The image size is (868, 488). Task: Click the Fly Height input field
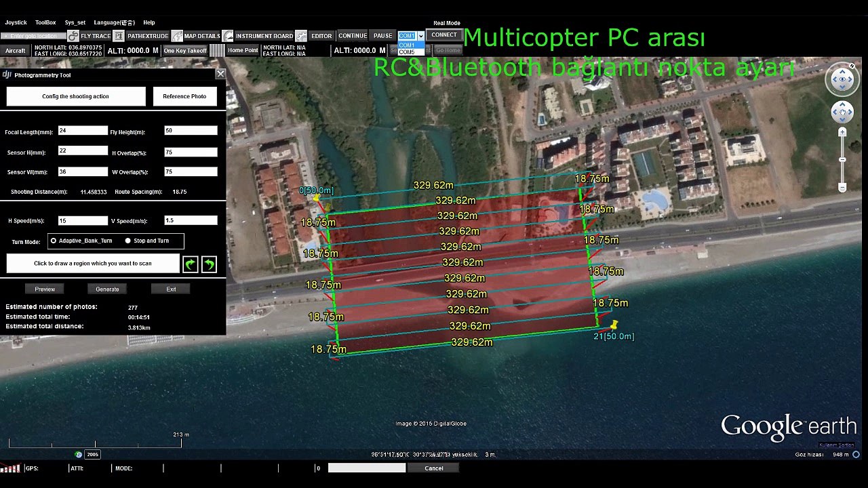(x=191, y=130)
